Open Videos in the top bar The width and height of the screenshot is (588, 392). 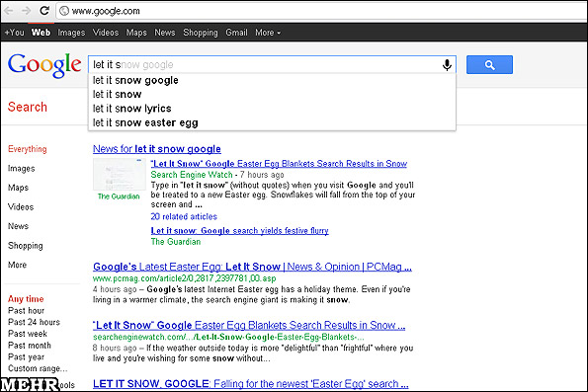click(x=106, y=33)
